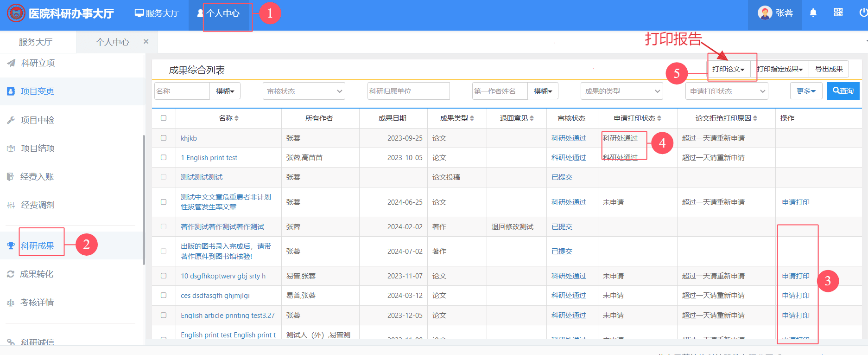Screen dimensions: 868x355
Task: Click the 科研成果 trophy icon
Action: [11, 246]
